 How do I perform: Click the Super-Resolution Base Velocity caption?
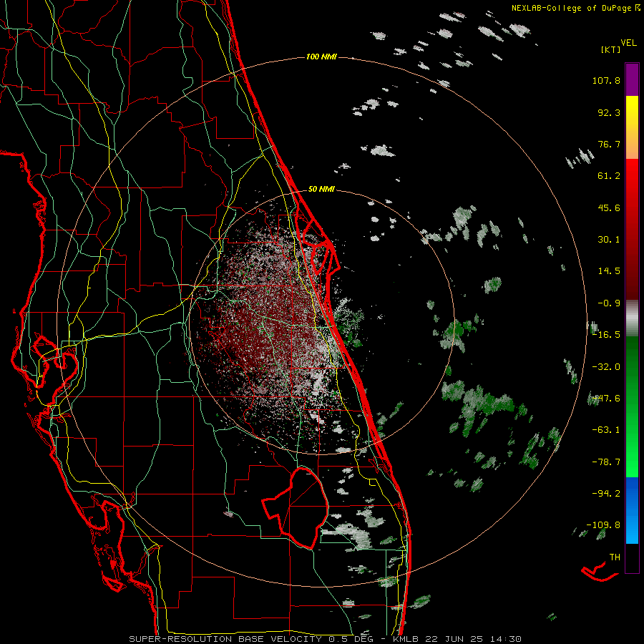tap(225, 639)
